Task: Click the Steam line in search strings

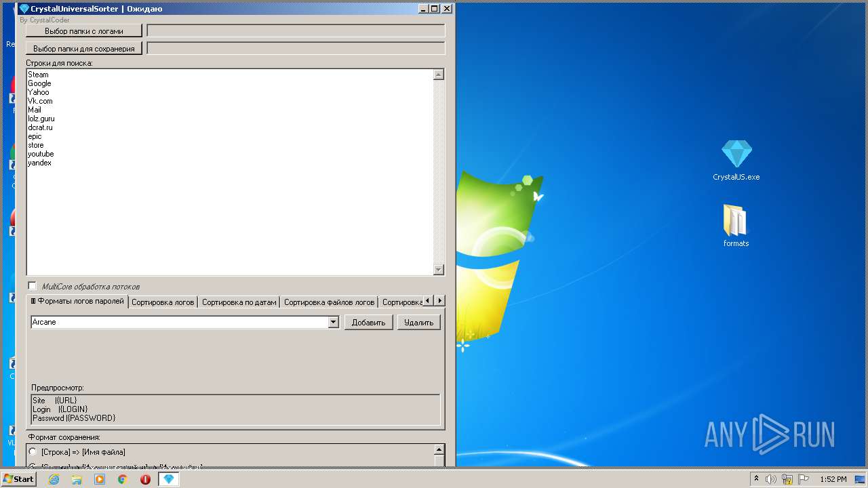Action: (38, 75)
